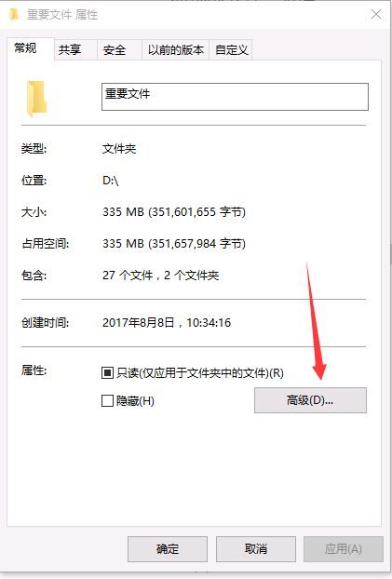Click the small folder icon in title bar
Screen dimensions: 392x579
coord(14,14)
